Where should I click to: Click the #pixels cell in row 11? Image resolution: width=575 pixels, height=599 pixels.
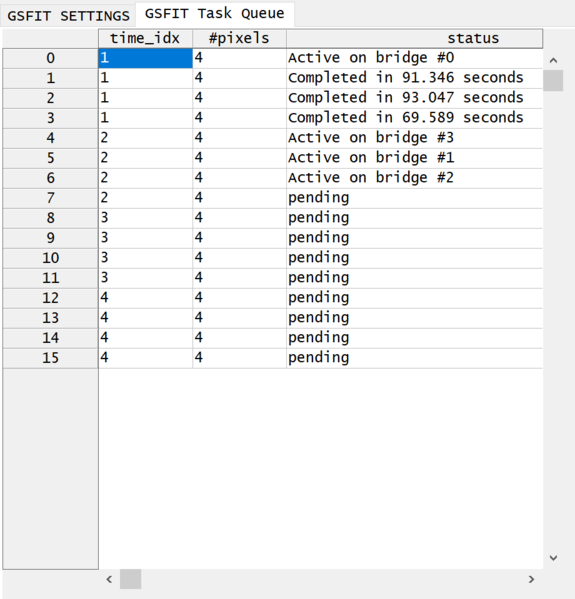240,278
